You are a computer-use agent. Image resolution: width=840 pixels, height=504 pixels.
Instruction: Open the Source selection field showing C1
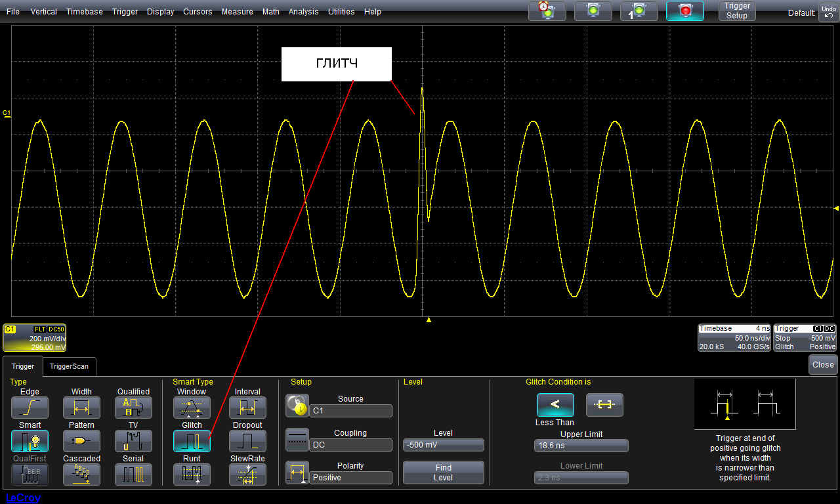point(350,411)
